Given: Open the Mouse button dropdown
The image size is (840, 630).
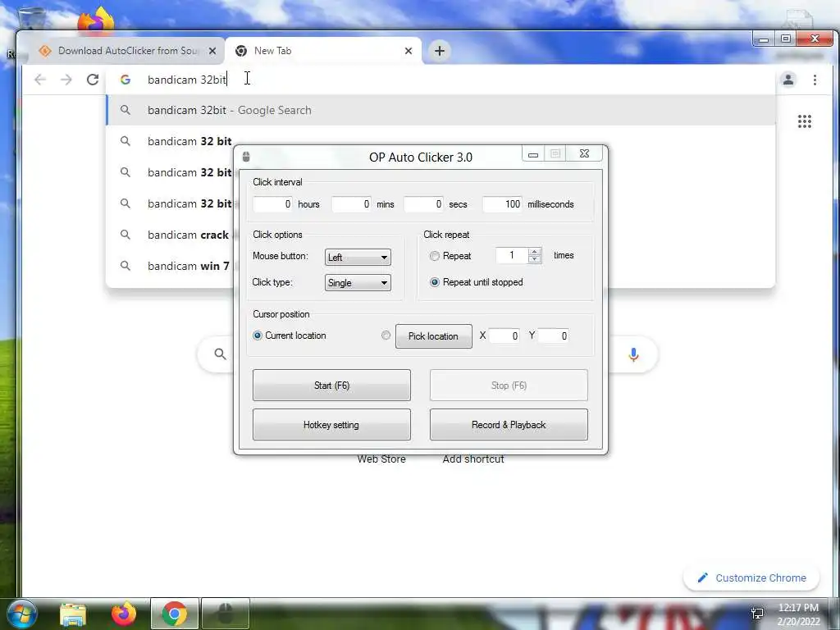Looking at the screenshot, I should click(358, 257).
